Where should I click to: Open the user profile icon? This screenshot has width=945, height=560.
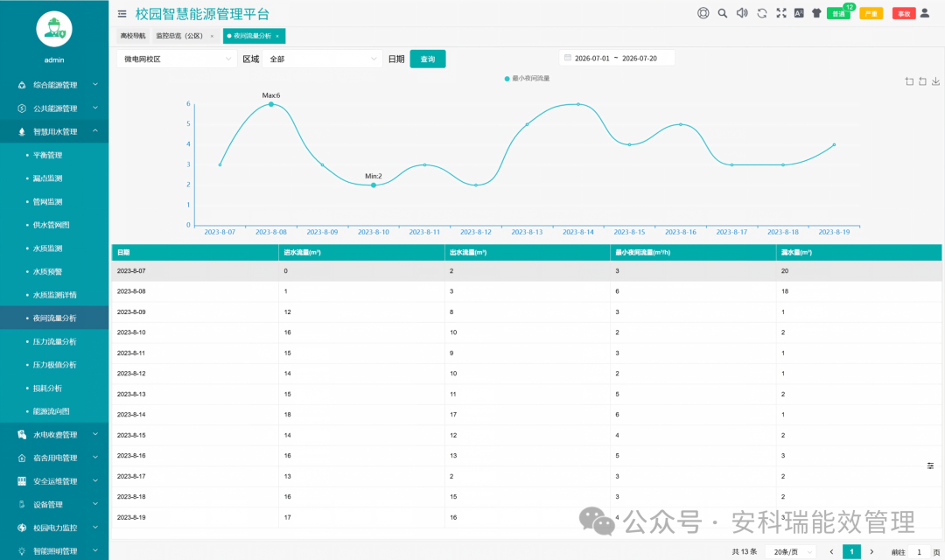pyautogui.click(x=925, y=12)
